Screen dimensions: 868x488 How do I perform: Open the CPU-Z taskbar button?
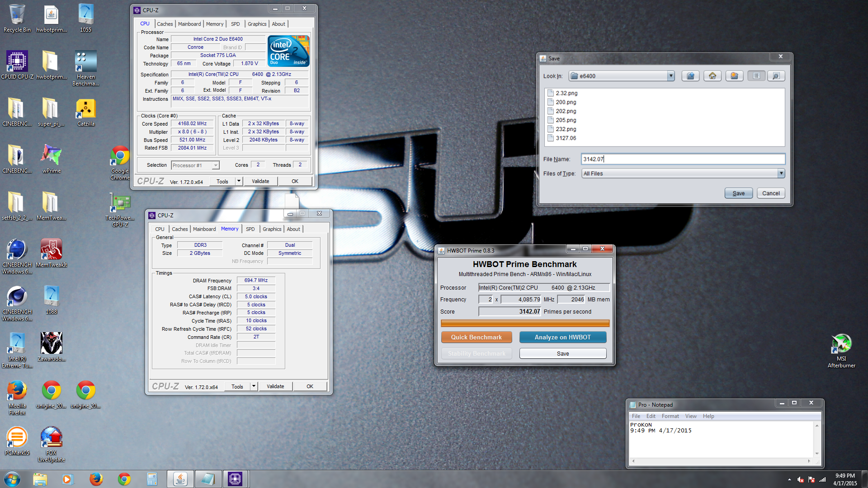(235, 479)
